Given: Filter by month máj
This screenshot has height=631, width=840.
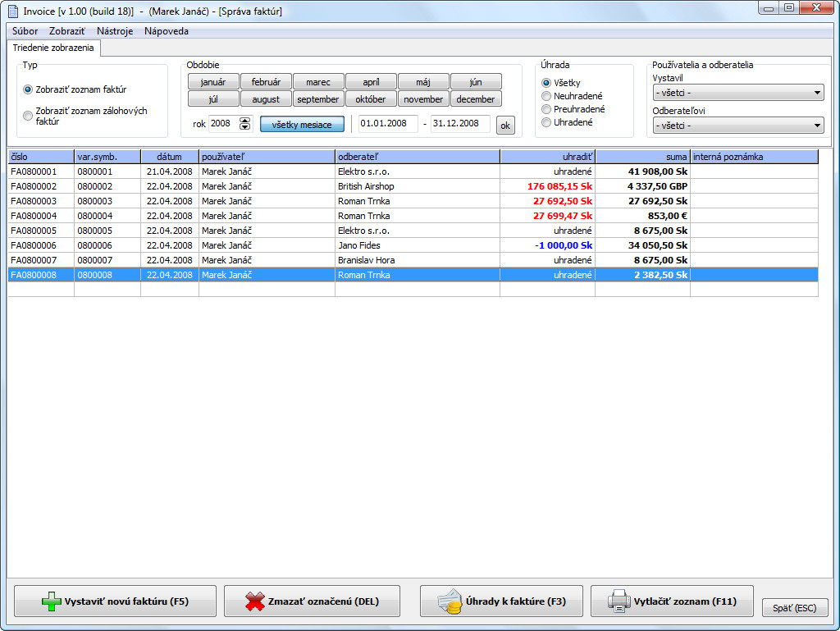Looking at the screenshot, I should click(423, 82).
